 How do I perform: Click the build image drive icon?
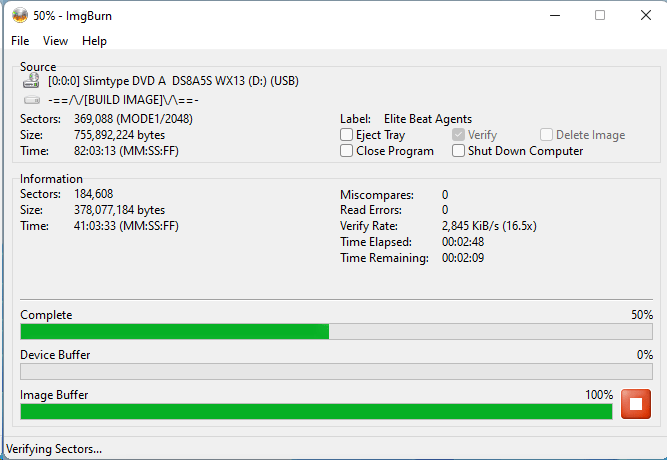point(31,100)
